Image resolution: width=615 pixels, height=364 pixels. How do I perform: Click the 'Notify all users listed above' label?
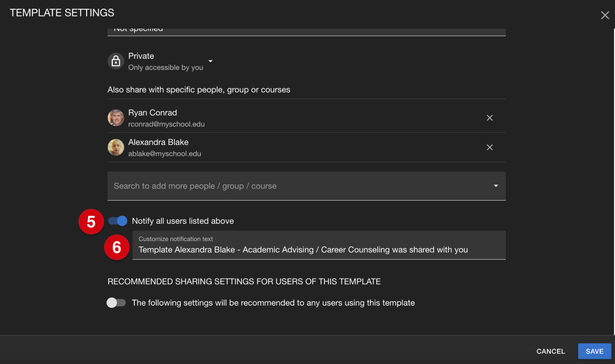[183, 221]
